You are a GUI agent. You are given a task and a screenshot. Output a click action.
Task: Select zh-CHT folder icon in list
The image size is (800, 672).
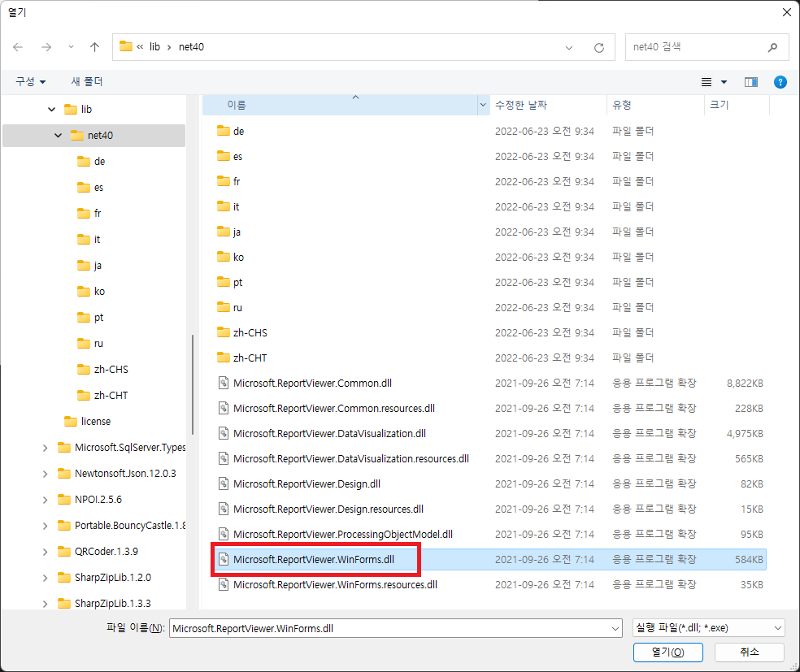tap(223, 358)
